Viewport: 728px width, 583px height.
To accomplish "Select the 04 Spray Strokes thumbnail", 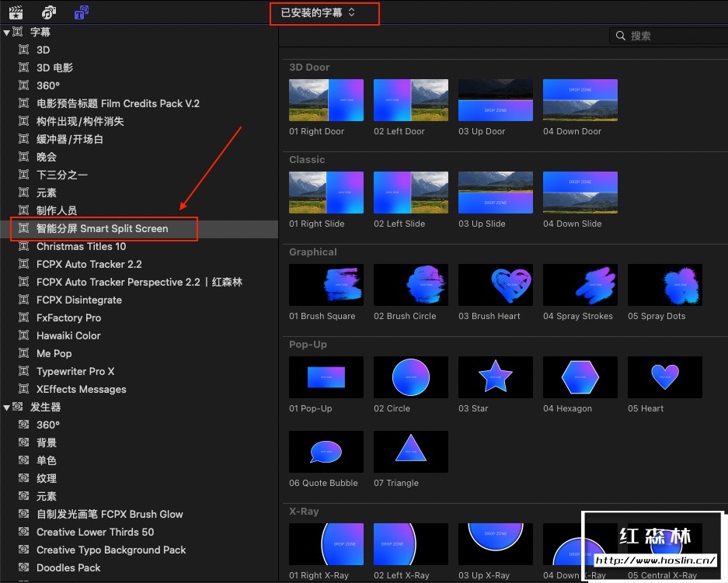I will click(x=580, y=285).
